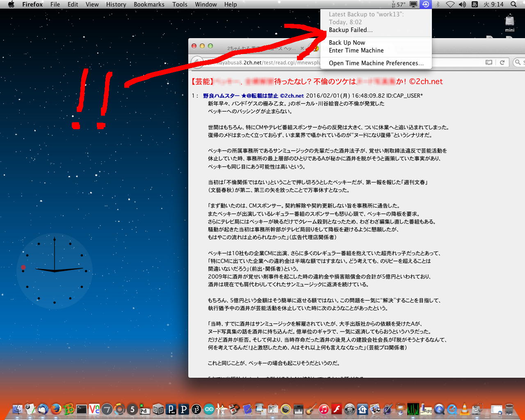Viewport: 525px width, 420px height.
Task: Reload the page in Firefox
Action: 502,62
